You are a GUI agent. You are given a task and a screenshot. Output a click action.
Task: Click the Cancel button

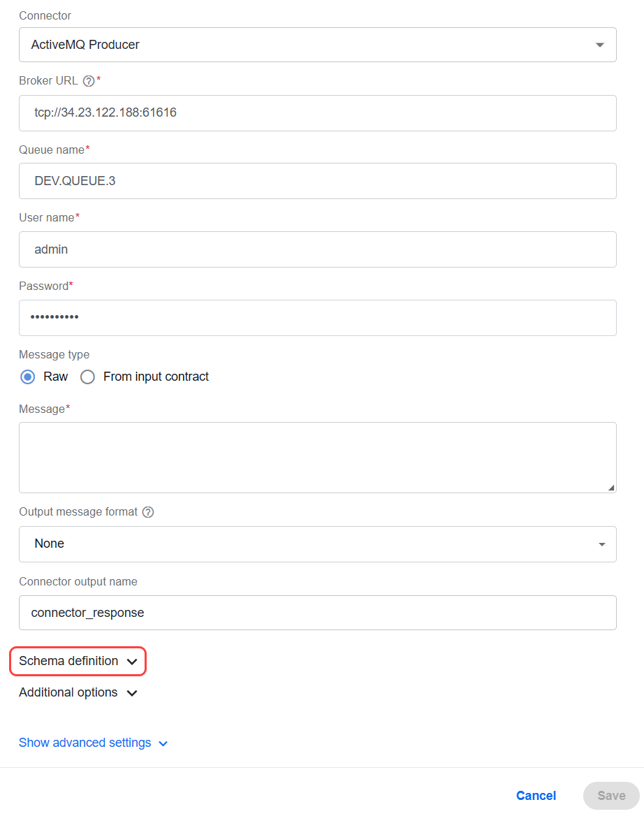pos(536,796)
